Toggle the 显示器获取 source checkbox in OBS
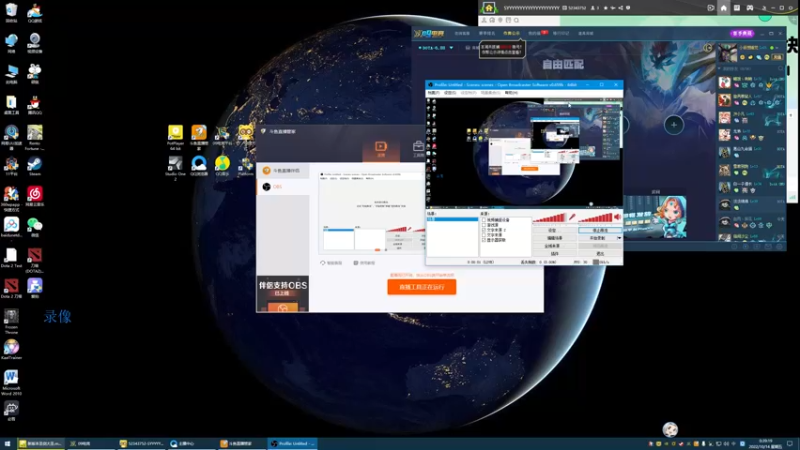 tap(484, 240)
